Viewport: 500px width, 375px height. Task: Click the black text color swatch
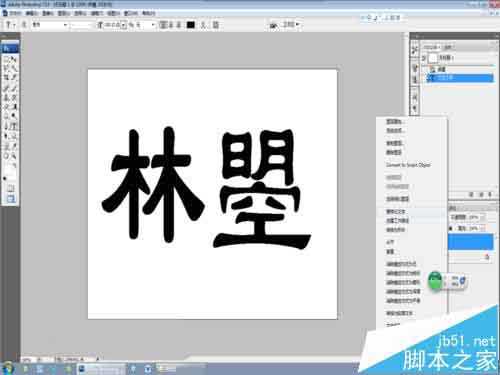coord(191,25)
